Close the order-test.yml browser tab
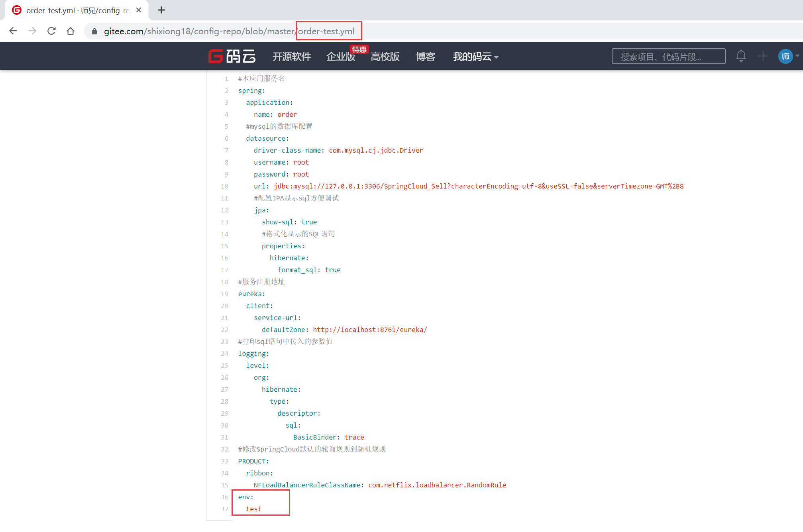This screenshot has width=803, height=532. click(139, 10)
